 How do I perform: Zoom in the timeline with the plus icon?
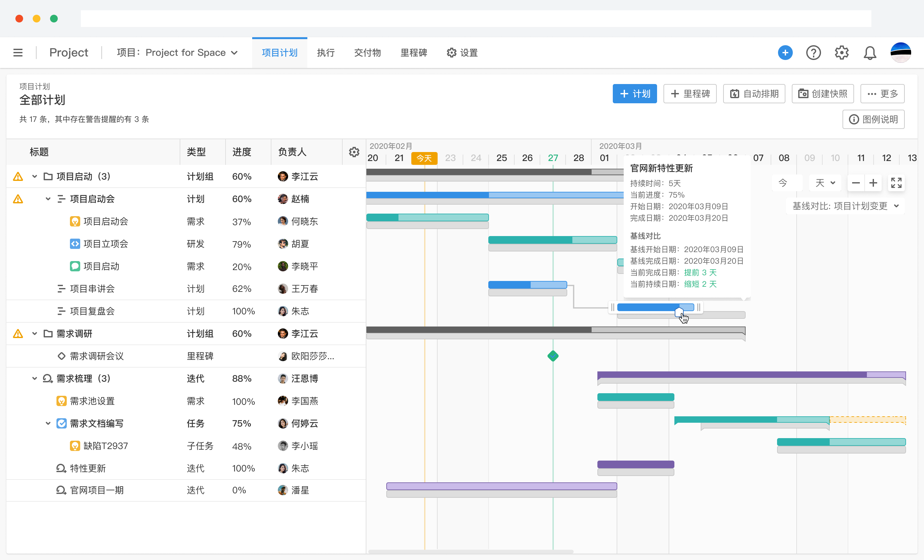point(873,183)
